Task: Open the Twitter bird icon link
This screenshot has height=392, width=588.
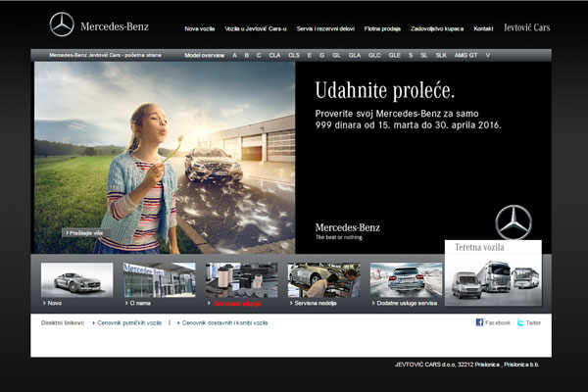Action: tap(520, 322)
